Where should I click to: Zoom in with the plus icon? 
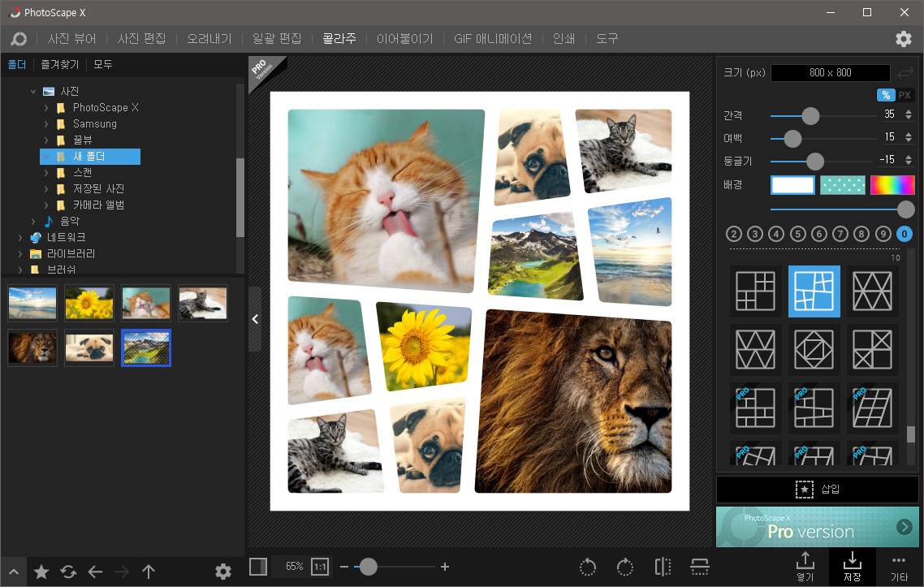pyautogui.click(x=445, y=567)
